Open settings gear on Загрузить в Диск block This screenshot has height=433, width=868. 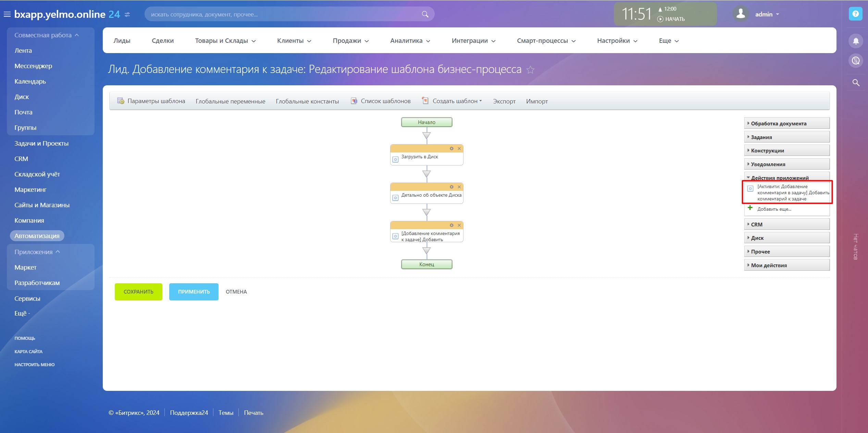click(x=451, y=149)
